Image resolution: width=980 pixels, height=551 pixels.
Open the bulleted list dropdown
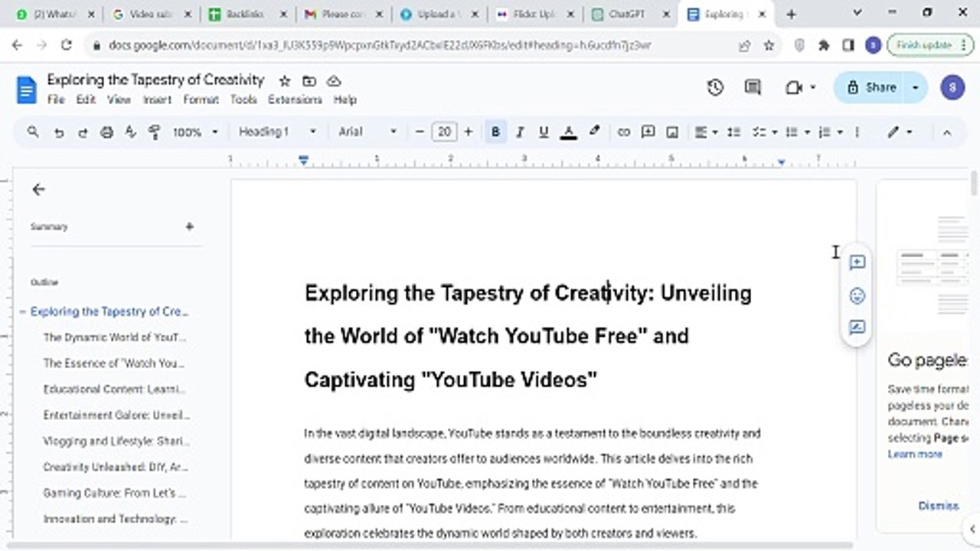797,132
